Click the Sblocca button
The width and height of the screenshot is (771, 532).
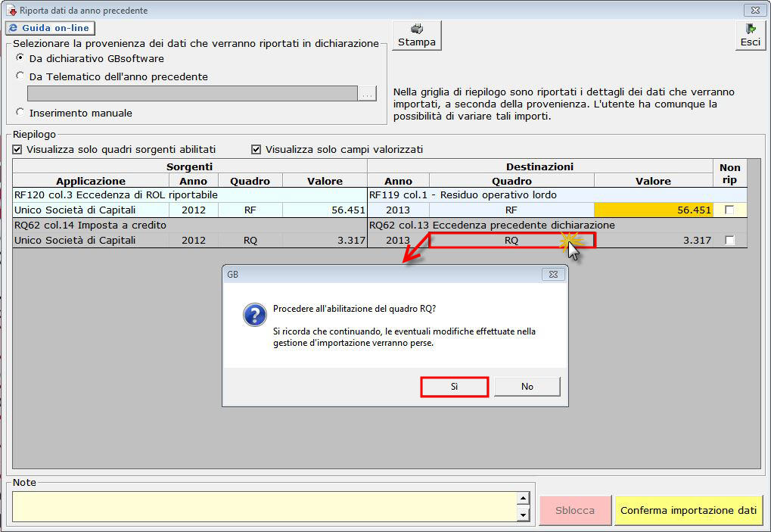[574, 510]
